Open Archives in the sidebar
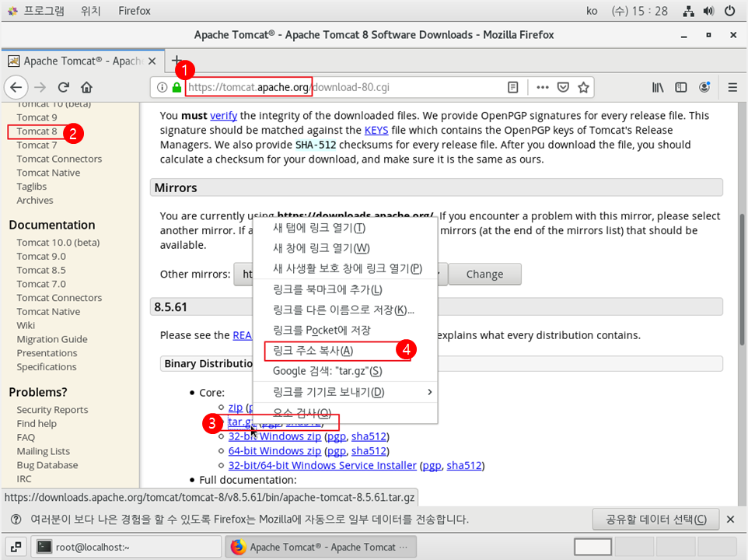 [35, 201]
